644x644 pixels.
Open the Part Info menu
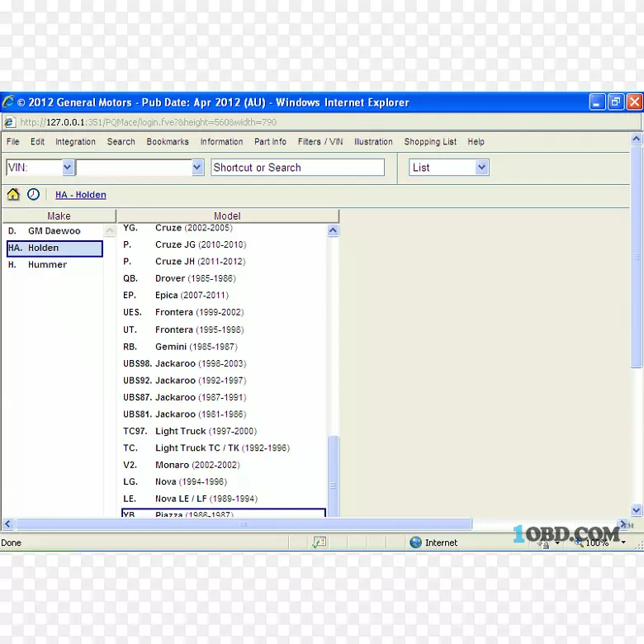pos(270,142)
